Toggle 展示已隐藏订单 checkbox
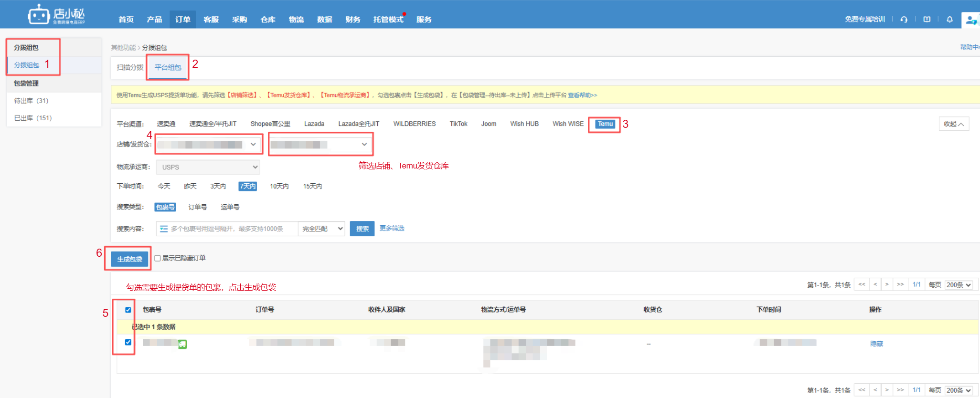The width and height of the screenshot is (980, 398). (x=157, y=258)
